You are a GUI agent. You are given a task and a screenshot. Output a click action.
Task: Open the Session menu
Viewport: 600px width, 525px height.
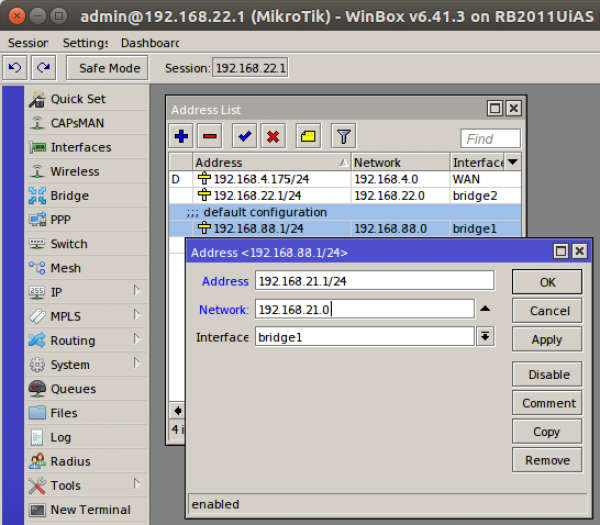coord(28,43)
